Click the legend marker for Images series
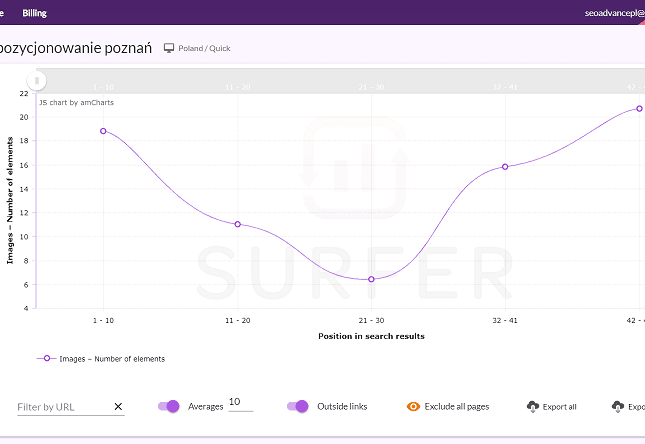 click(46, 358)
